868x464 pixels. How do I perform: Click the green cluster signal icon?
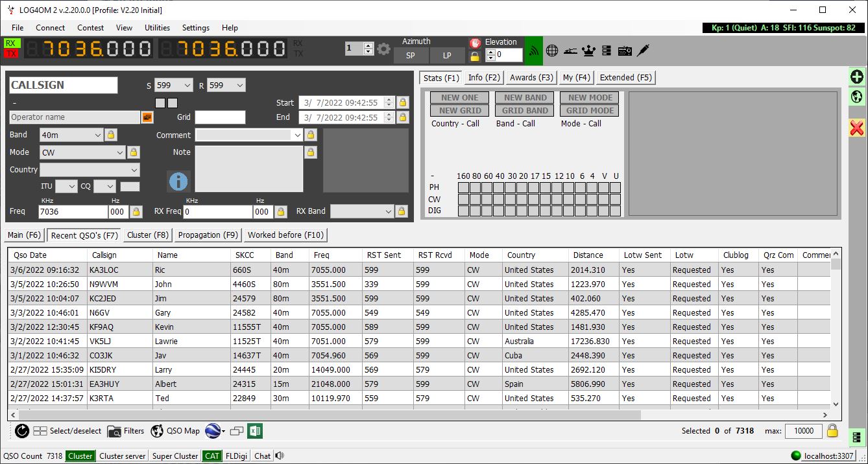tap(533, 50)
